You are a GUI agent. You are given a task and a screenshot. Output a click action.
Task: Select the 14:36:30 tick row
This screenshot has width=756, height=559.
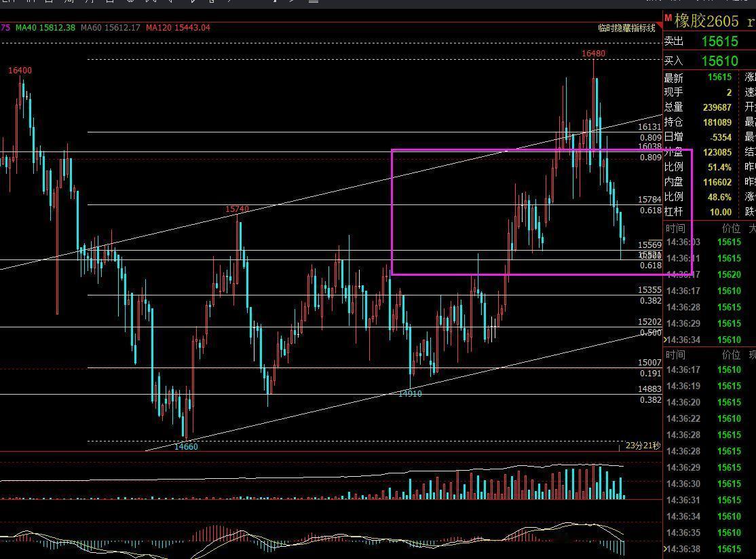[710, 484]
